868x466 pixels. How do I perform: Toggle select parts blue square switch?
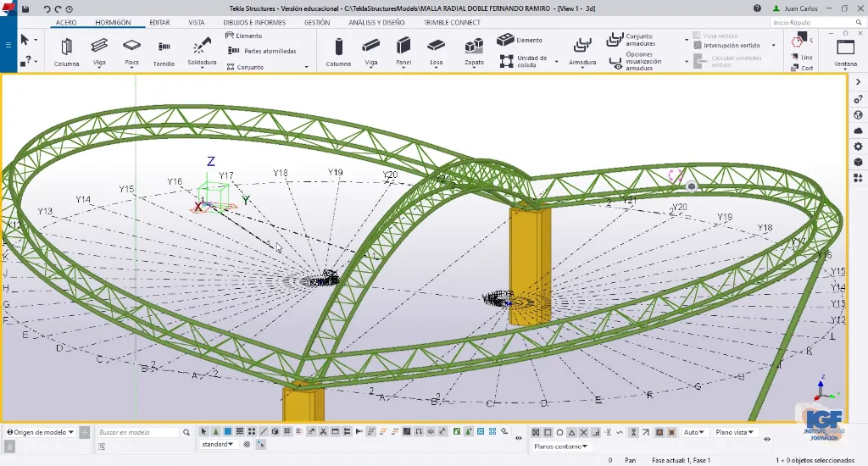[x=227, y=432]
